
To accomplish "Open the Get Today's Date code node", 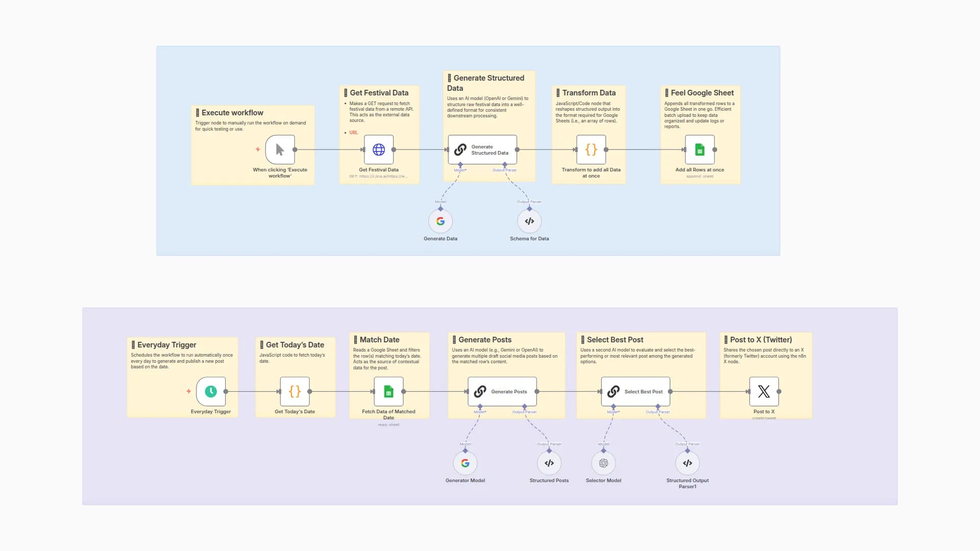I will click(x=295, y=391).
